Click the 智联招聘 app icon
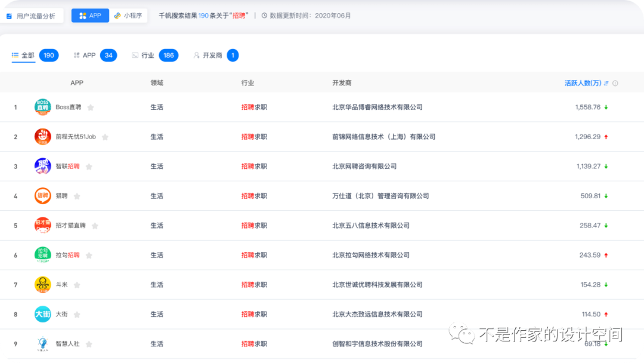This screenshot has width=644, height=363. 42,167
